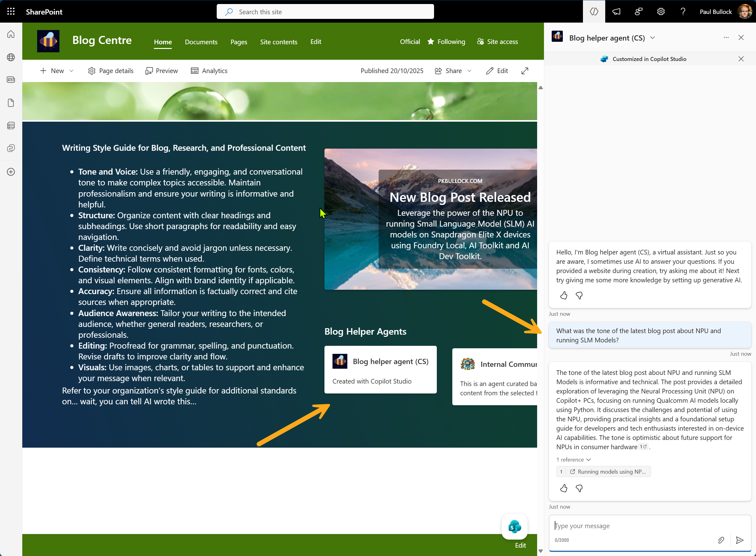756x556 pixels.
Task: Click the page scrollbar up arrow
Action: (541, 88)
